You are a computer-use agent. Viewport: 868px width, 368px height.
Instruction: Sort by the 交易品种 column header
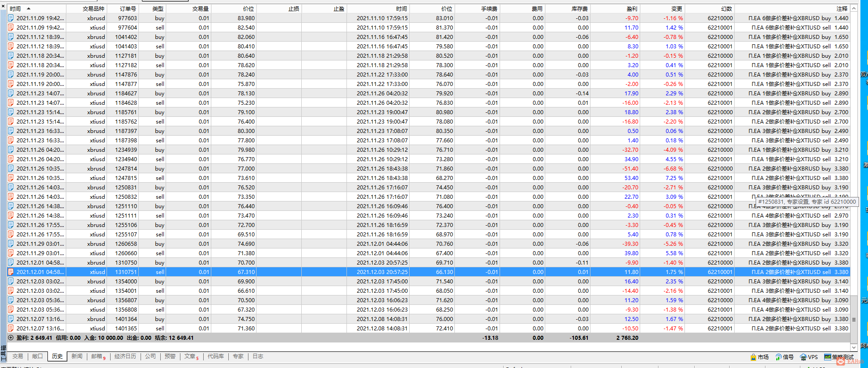86,9
